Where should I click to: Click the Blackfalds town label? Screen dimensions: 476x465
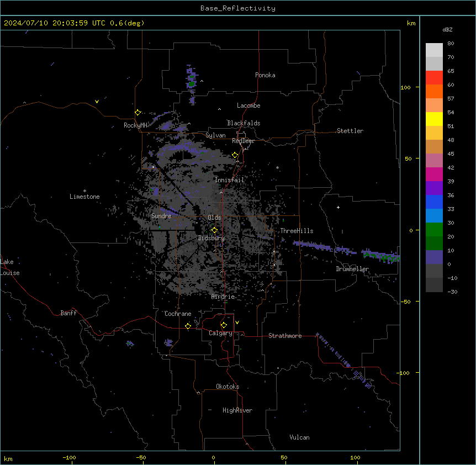(244, 123)
